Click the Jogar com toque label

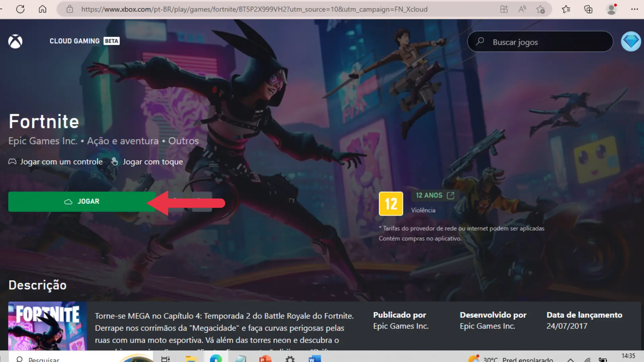(x=153, y=162)
